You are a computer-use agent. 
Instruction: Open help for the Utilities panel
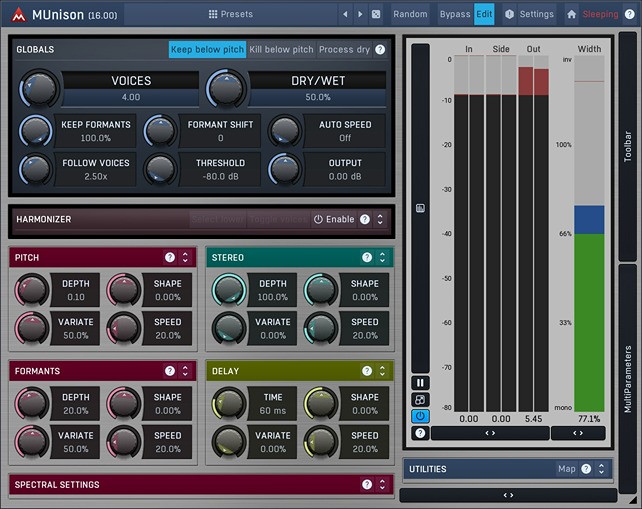coord(586,468)
